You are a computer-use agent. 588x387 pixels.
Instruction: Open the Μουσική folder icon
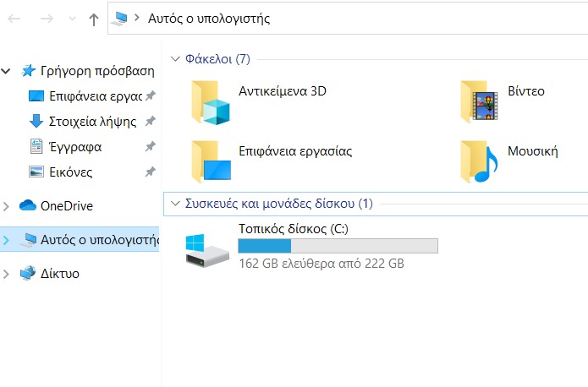tap(480, 161)
